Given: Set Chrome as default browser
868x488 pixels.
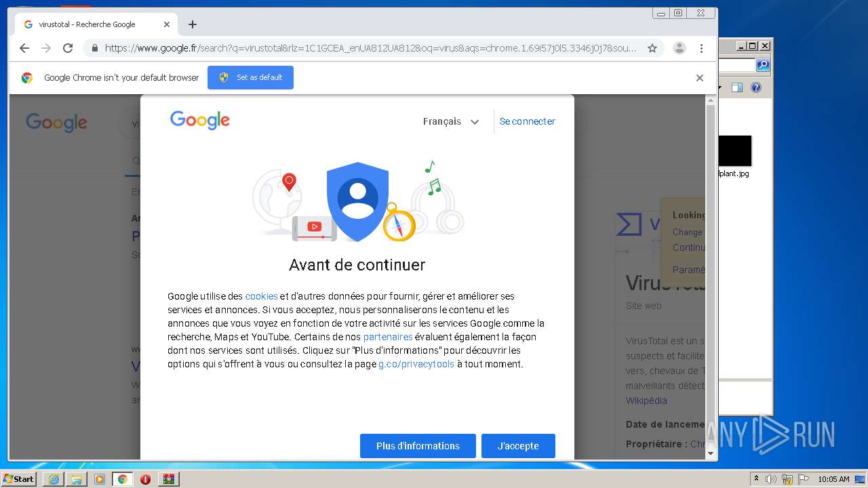Looking at the screenshot, I should (250, 77).
